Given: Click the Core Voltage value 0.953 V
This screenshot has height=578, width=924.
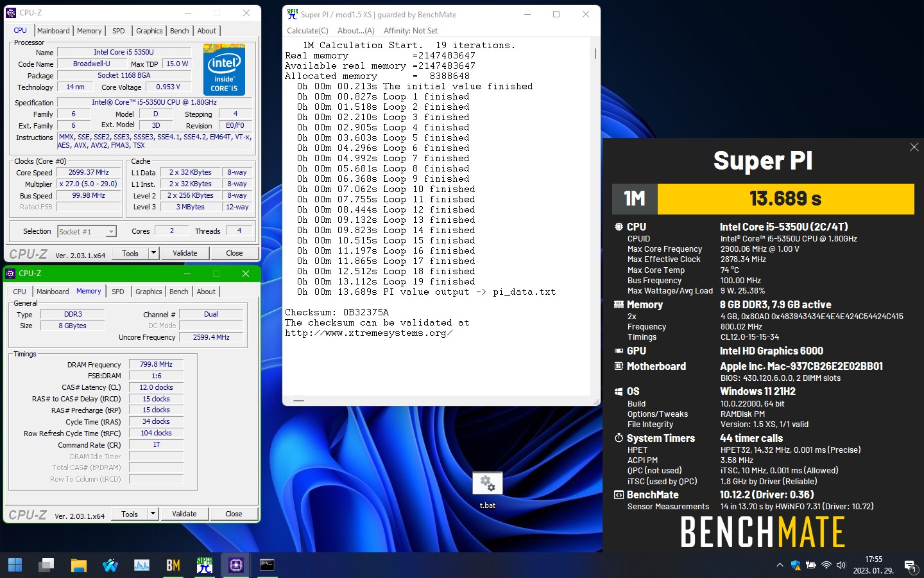Looking at the screenshot, I should tap(168, 87).
